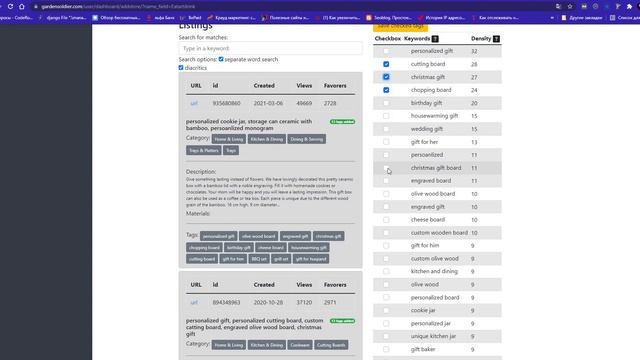Open the 'Список для чтения' reading list
This screenshot has width=640, height=360.
click(624, 18)
